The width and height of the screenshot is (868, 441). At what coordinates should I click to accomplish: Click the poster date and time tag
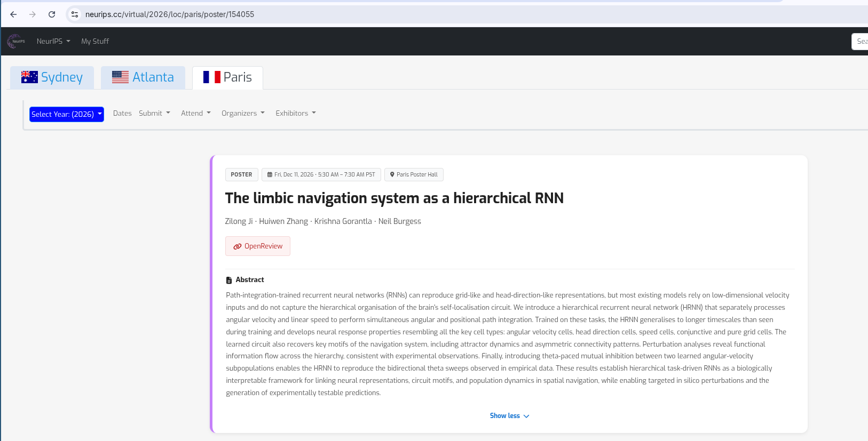click(x=321, y=175)
